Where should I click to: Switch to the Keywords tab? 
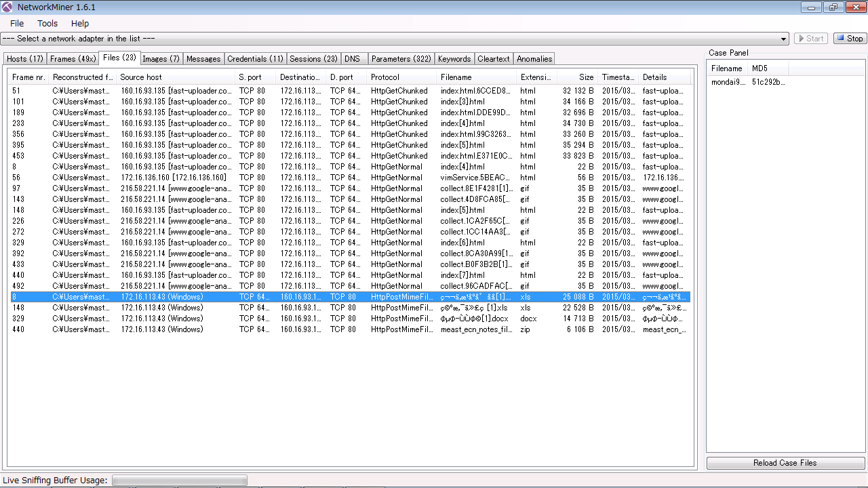tap(454, 59)
